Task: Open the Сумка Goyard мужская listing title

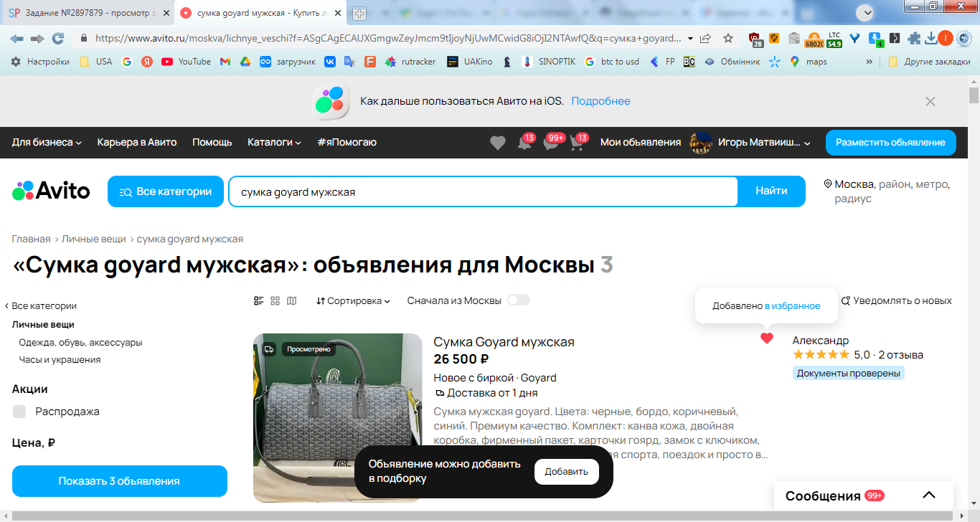Action: pyautogui.click(x=504, y=342)
